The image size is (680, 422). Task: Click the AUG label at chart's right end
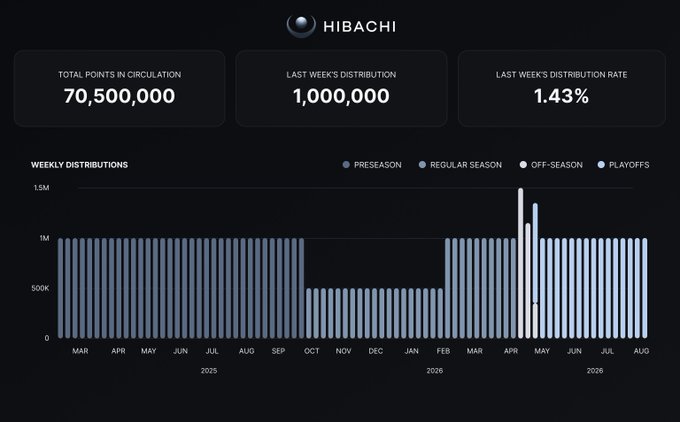click(x=641, y=351)
